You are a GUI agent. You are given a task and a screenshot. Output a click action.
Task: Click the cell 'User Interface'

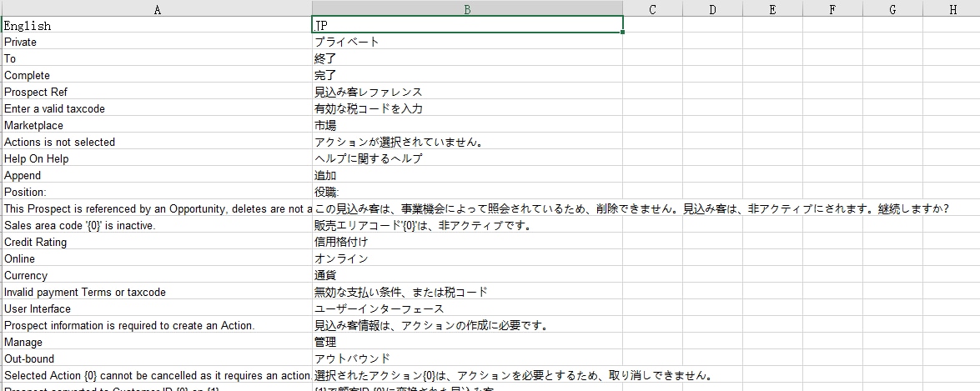157,308
